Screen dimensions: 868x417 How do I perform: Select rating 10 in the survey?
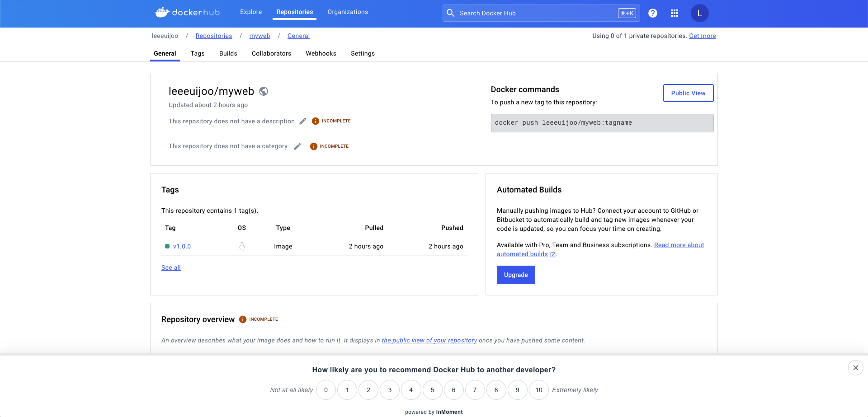539,390
